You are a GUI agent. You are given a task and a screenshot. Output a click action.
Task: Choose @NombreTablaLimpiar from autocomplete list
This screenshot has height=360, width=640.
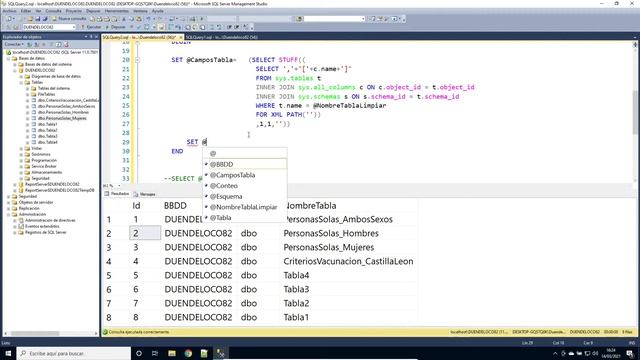coord(245,207)
